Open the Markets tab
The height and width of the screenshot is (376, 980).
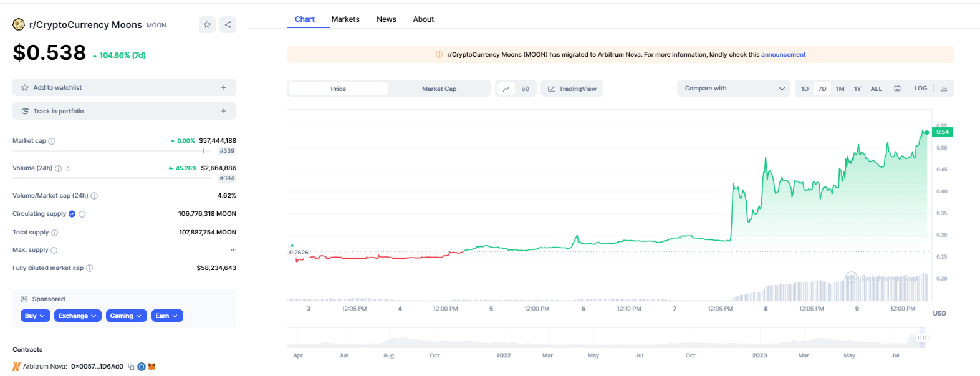tap(345, 19)
